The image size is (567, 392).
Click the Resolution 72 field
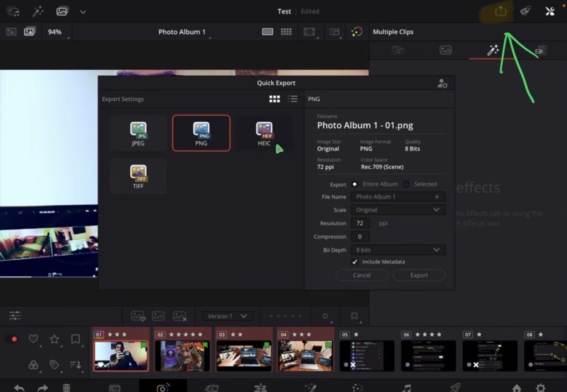(360, 224)
